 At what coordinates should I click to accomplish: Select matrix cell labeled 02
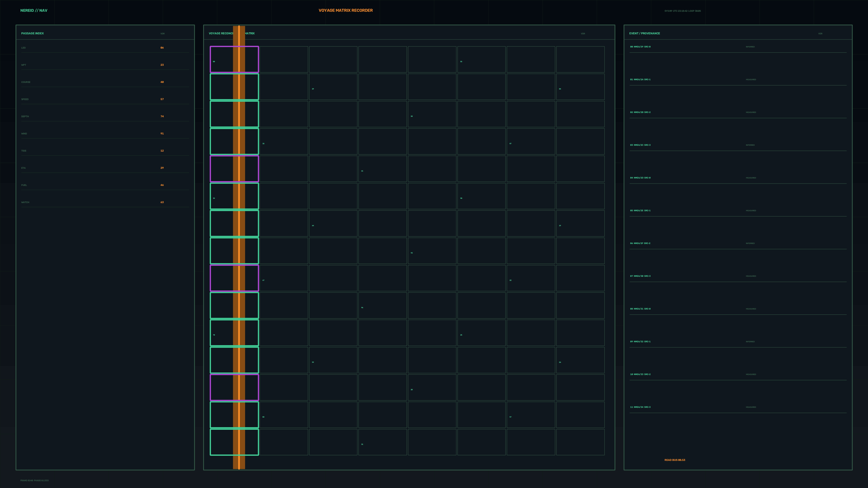[284, 415]
